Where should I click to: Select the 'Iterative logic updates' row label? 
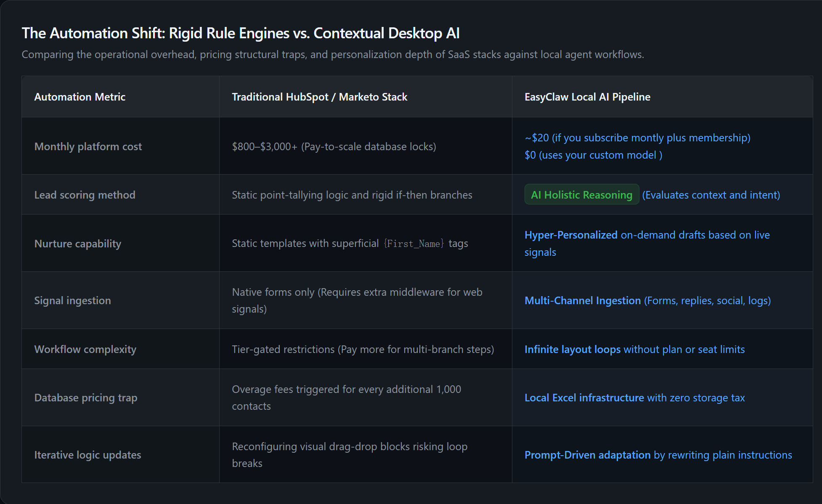click(x=88, y=455)
